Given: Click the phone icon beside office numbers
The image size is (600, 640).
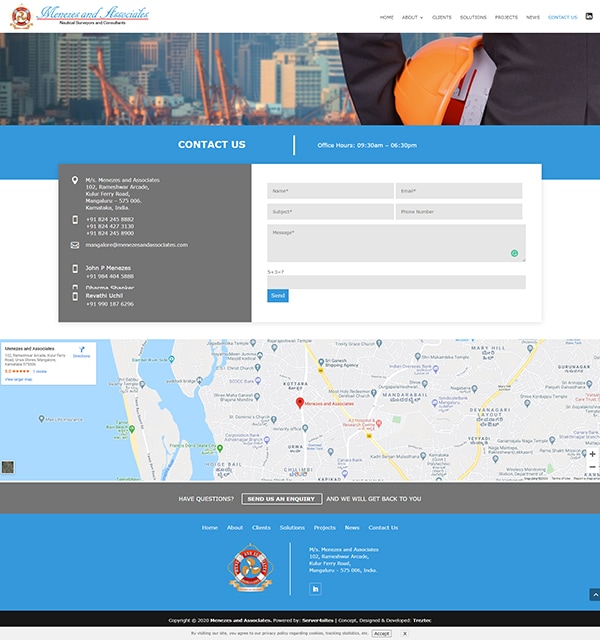Looking at the screenshot, I should coord(75,220).
